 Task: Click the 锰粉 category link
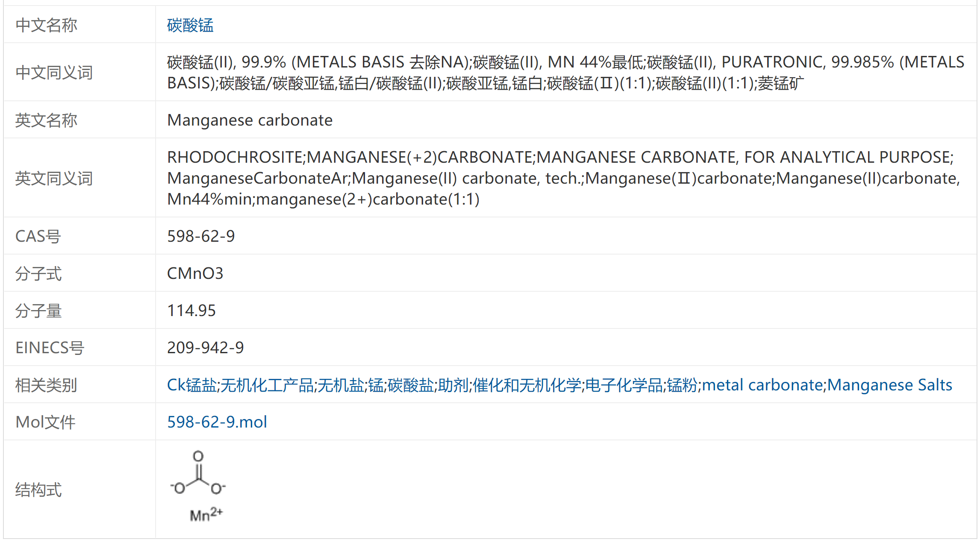click(x=682, y=385)
